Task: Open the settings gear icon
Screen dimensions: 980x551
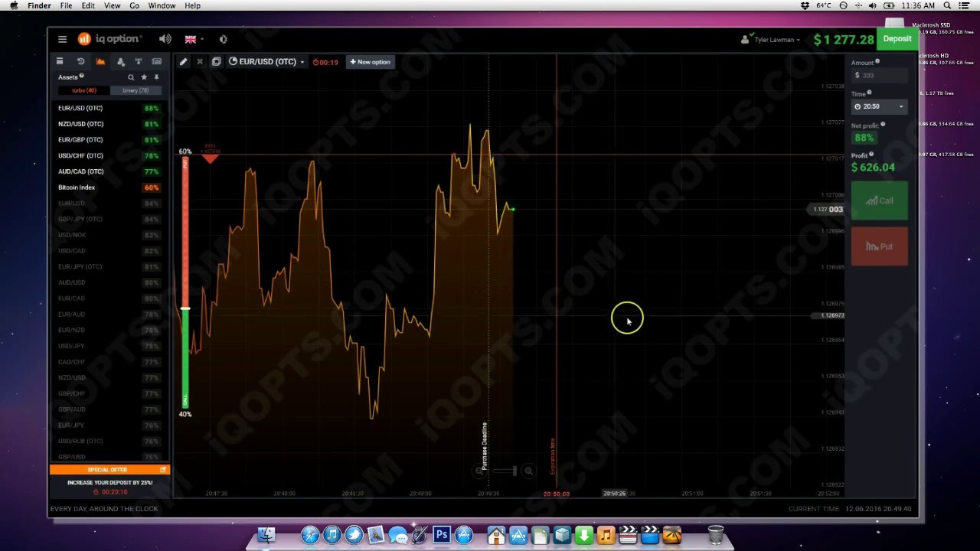Action: [x=223, y=39]
